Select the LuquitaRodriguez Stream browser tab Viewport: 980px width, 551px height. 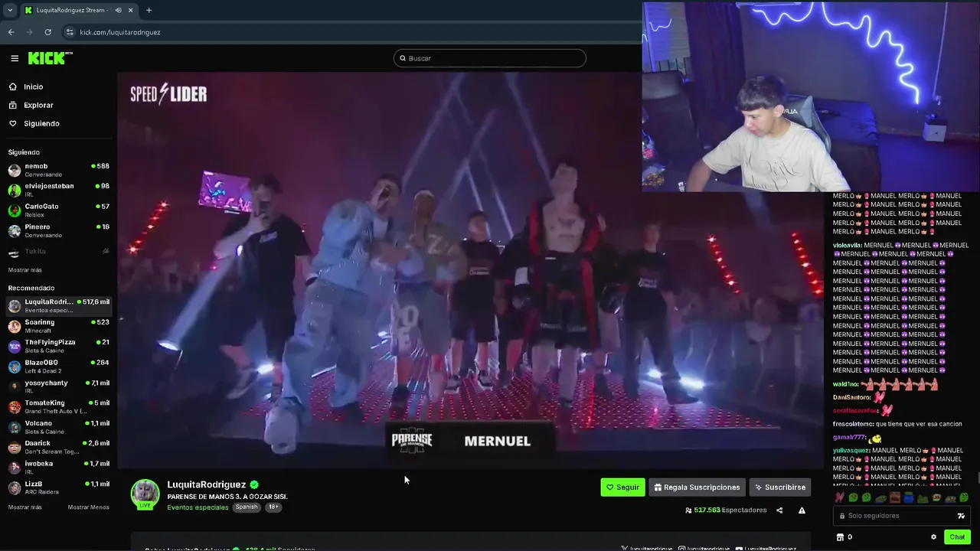pos(79,10)
